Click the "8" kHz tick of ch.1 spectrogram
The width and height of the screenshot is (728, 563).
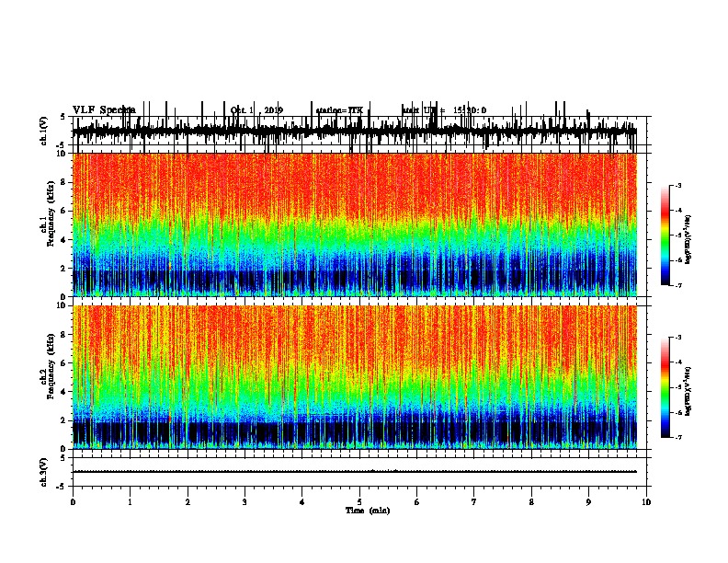64,182
